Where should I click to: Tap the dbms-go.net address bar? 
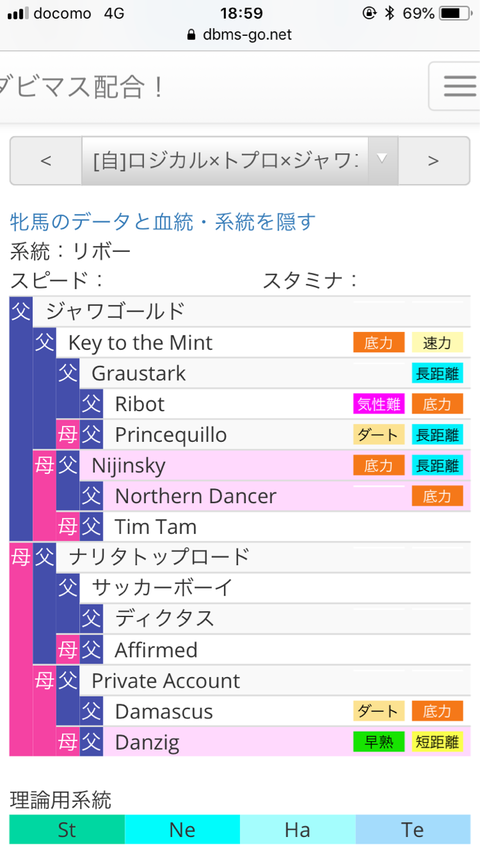coord(239,35)
